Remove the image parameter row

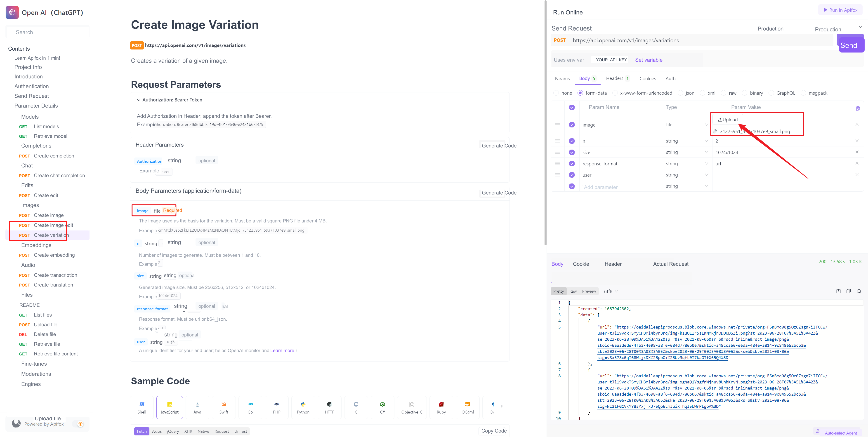857,124
